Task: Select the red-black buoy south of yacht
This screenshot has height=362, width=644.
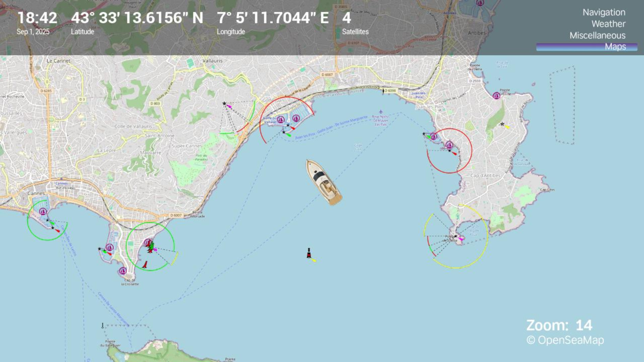Action: [309, 253]
